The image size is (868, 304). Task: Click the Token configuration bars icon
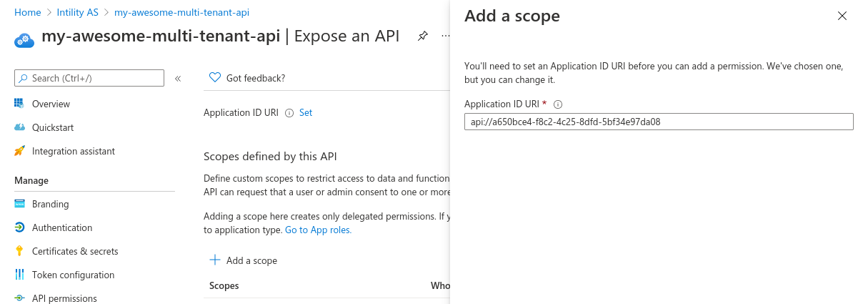[x=19, y=275]
